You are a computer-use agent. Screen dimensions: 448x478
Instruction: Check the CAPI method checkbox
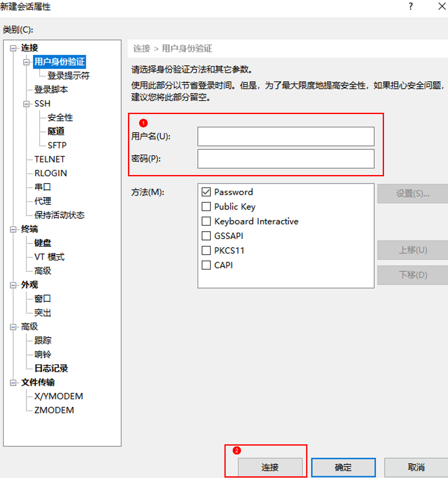point(206,265)
